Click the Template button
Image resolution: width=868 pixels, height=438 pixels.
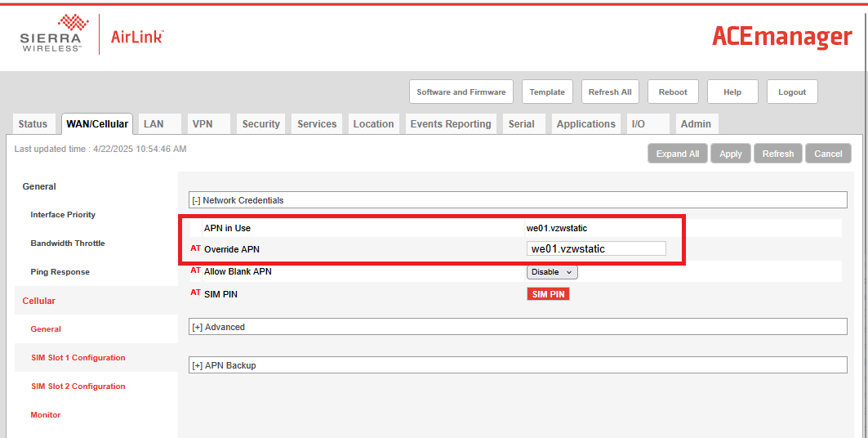tap(547, 92)
